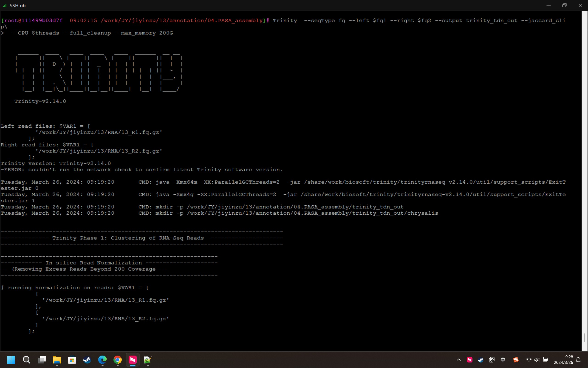Open taskbar Search
This screenshot has width=588, height=368.
pyautogui.click(x=26, y=359)
